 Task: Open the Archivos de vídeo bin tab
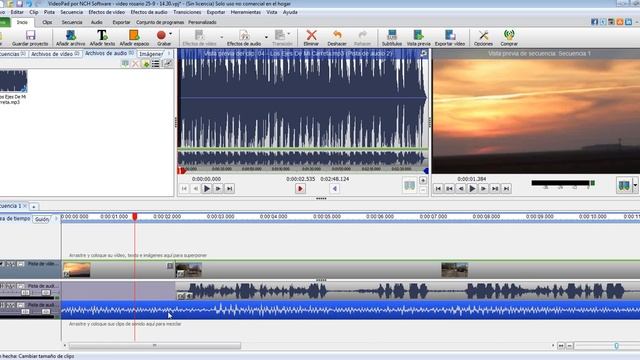pos(55,54)
